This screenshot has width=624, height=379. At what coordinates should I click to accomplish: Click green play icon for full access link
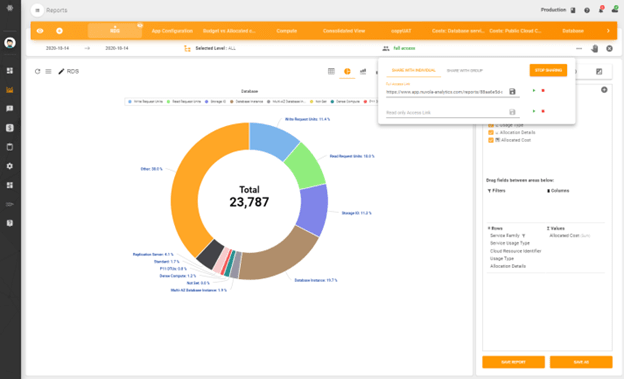(x=534, y=91)
